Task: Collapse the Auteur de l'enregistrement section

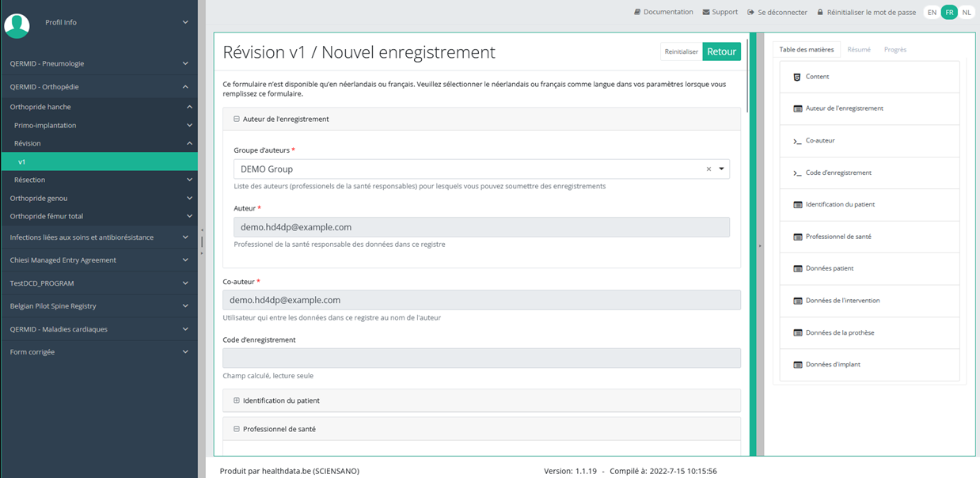Action: (x=237, y=119)
